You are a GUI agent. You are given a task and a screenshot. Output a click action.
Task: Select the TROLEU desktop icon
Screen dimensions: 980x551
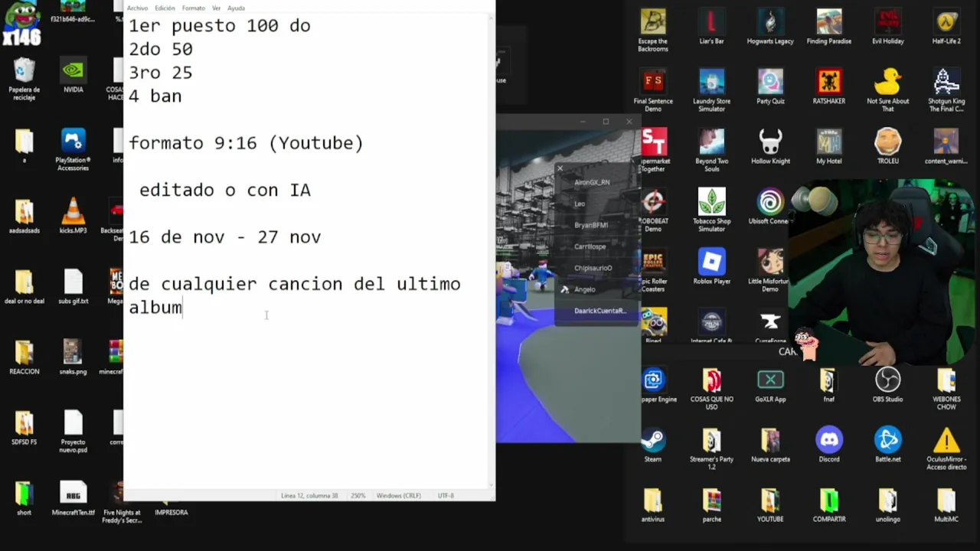pos(888,146)
